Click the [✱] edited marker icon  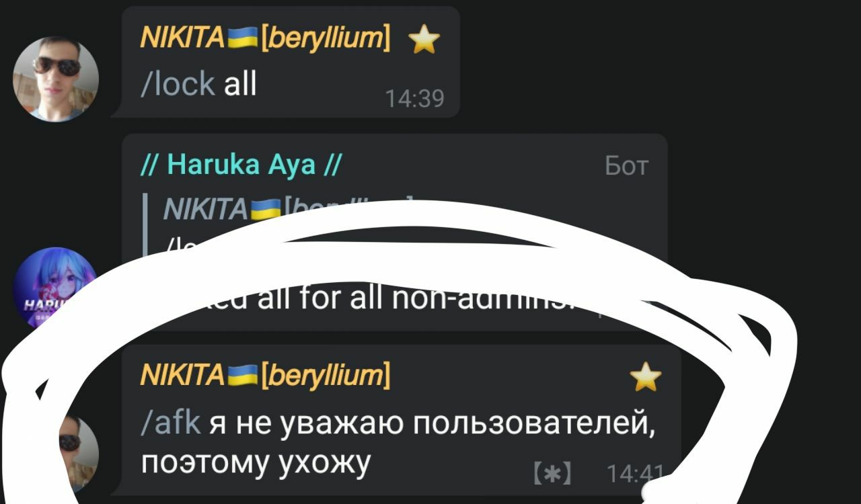coord(552,474)
